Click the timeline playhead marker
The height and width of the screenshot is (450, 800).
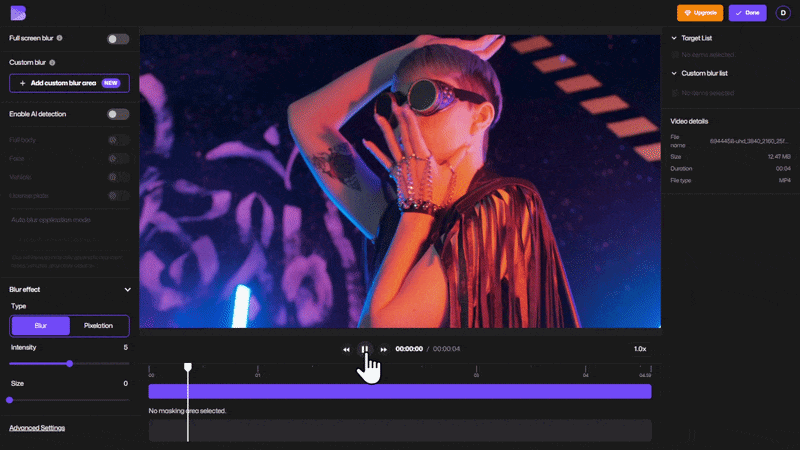click(188, 367)
